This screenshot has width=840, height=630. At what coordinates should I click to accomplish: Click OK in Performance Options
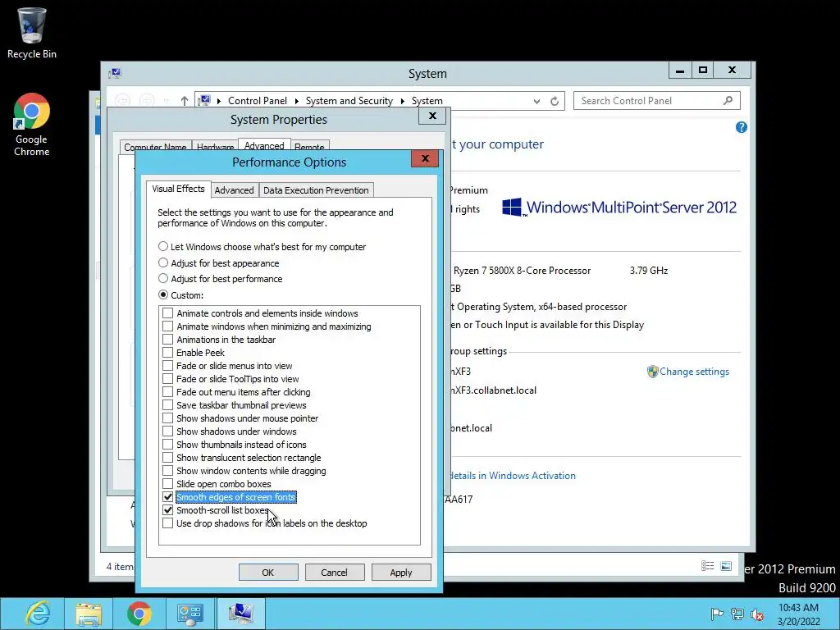[x=268, y=572]
